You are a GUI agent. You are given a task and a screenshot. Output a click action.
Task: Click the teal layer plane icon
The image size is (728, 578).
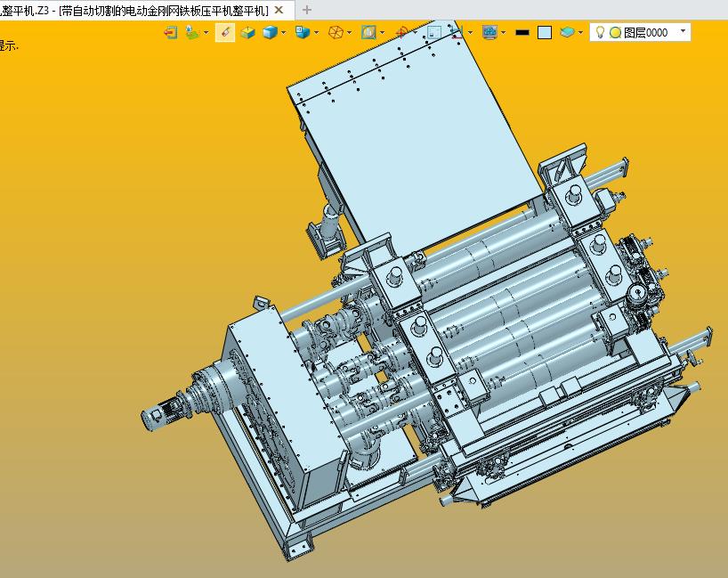[x=567, y=32]
